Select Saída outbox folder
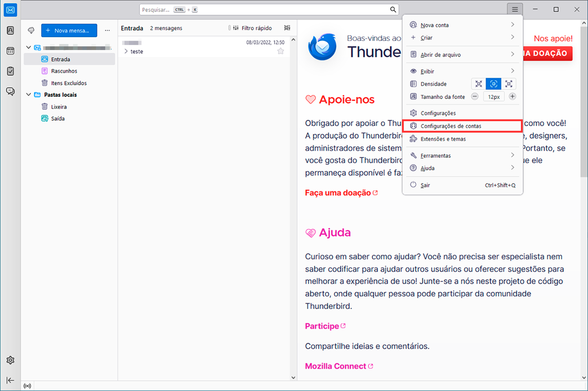Viewport: 588px width, 391px height. click(69, 118)
